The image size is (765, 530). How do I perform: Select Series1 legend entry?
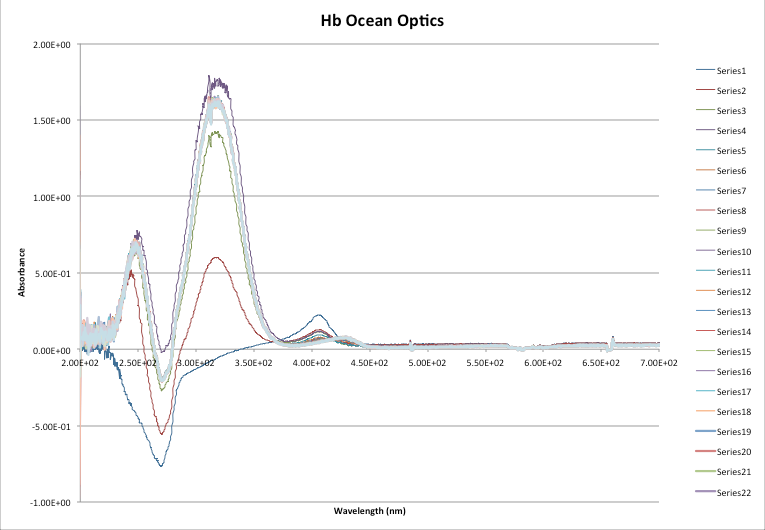731,71
